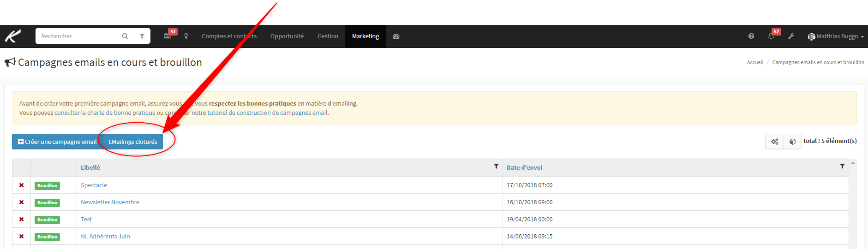
Task: Open the help question mark icon
Action: click(x=751, y=36)
